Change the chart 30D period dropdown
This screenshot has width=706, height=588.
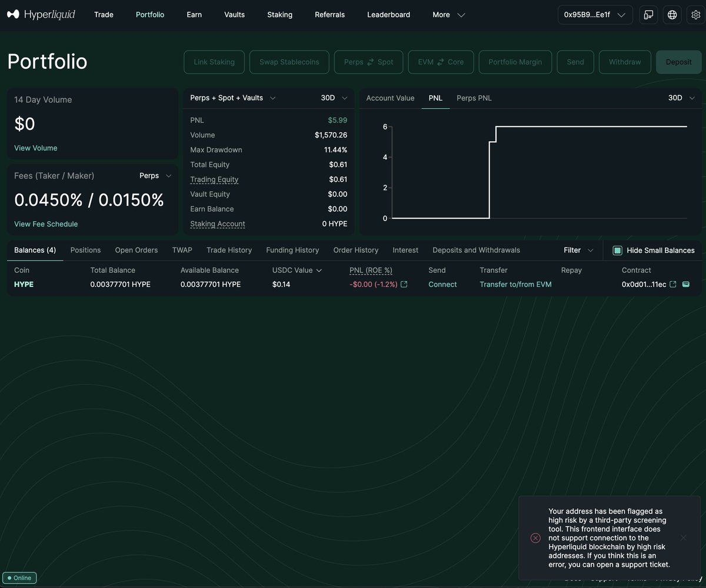681,98
